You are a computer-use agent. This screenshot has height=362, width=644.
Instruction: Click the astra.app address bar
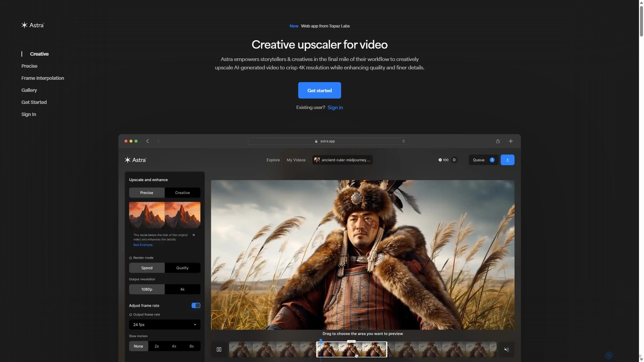point(327,141)
